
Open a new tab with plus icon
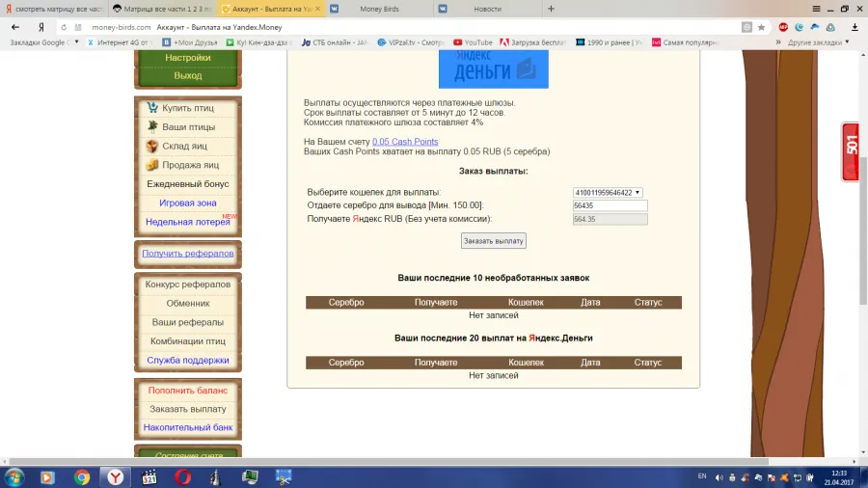click(551, 9)
